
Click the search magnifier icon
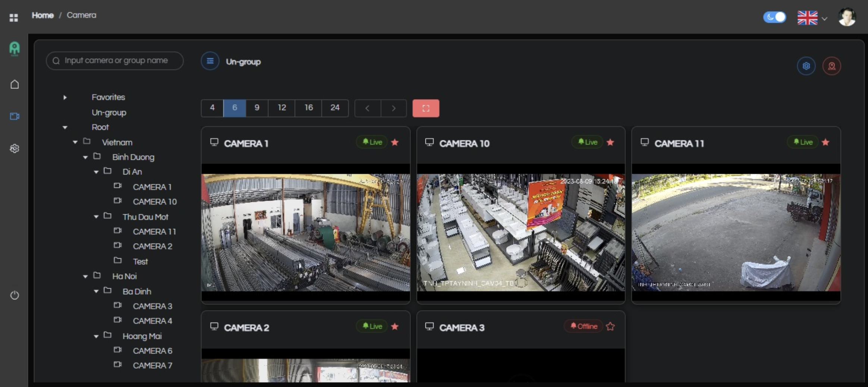point(56,61)
